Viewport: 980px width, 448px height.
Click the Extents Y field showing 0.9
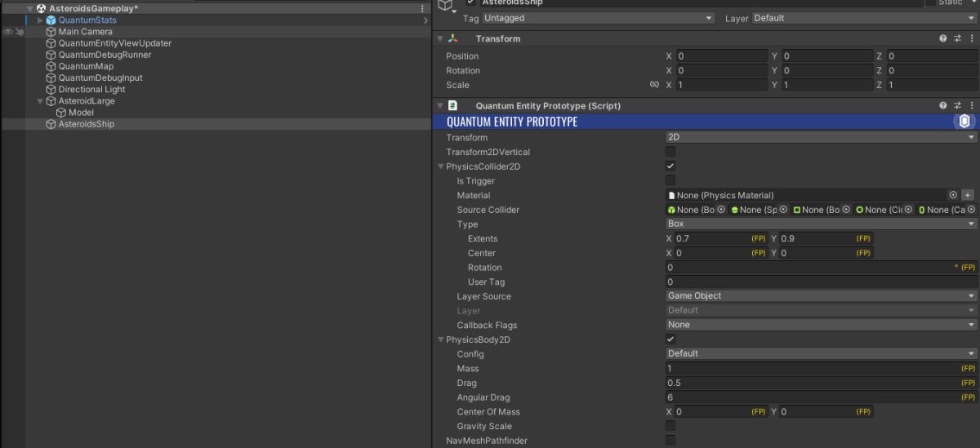coord(826,238)
